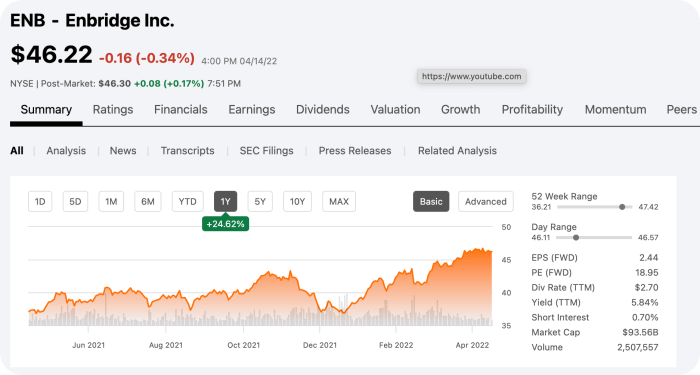Click the Day Range slider marker
The width and height of the screenshot is (700, 375).
click(x=576, y=238)
